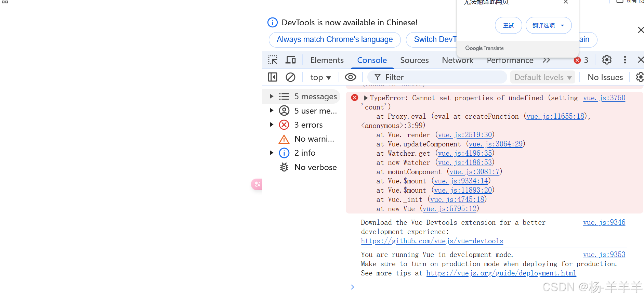Clear console with the ban icon
Image resolution: width=644 pixels, height=298 pixels.
290,77
